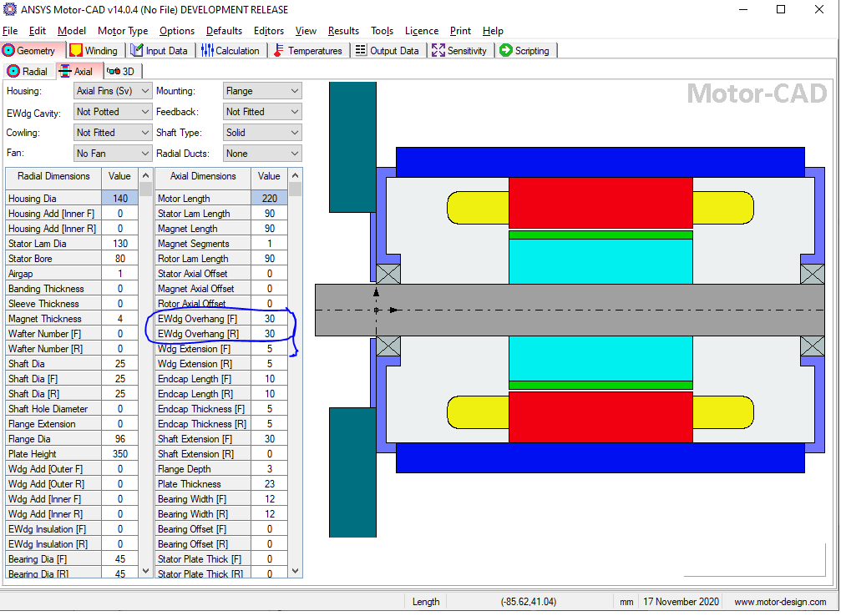Click the Motor Length value field
Image resolution: width=841 pixels, height=616 pixels.
coord(269,199)
